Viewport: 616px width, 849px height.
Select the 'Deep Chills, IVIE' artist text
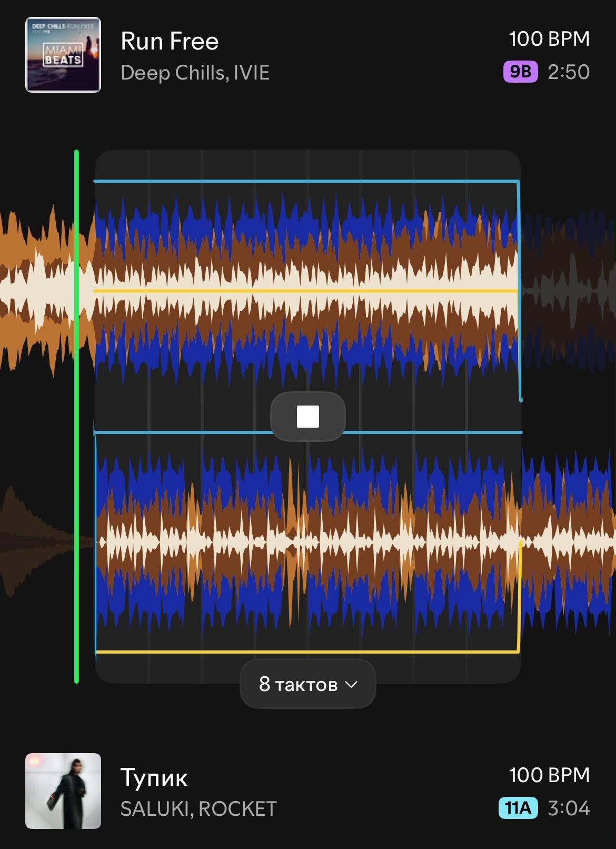[195, 73]
